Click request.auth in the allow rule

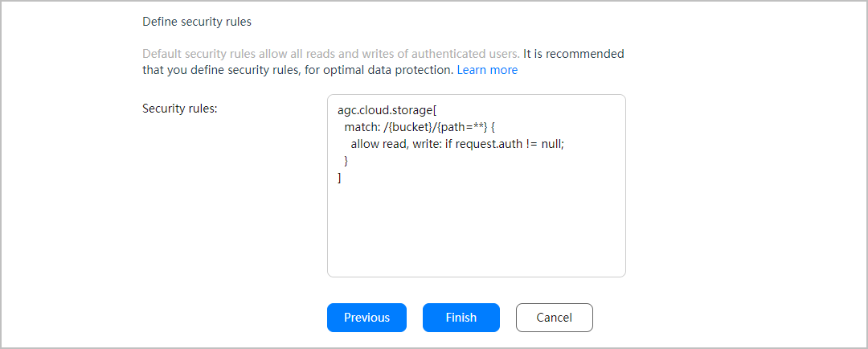490,144
